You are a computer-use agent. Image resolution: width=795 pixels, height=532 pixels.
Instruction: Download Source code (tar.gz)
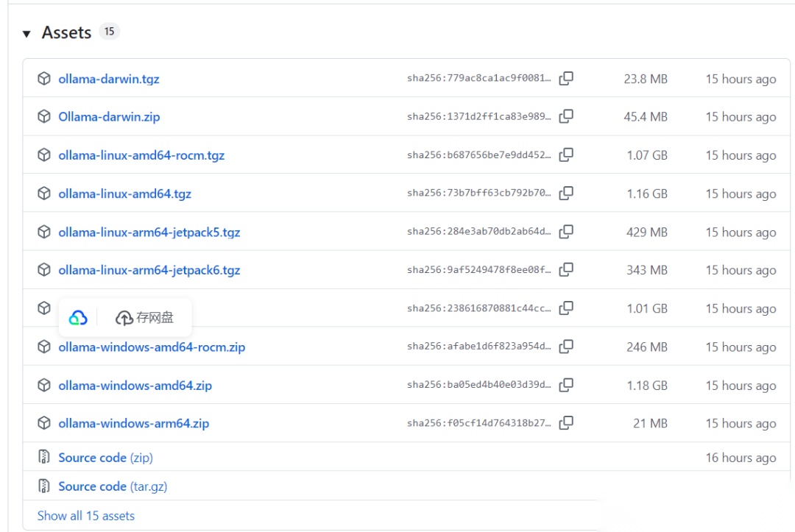pyautogui.click(x=113, y=487)
